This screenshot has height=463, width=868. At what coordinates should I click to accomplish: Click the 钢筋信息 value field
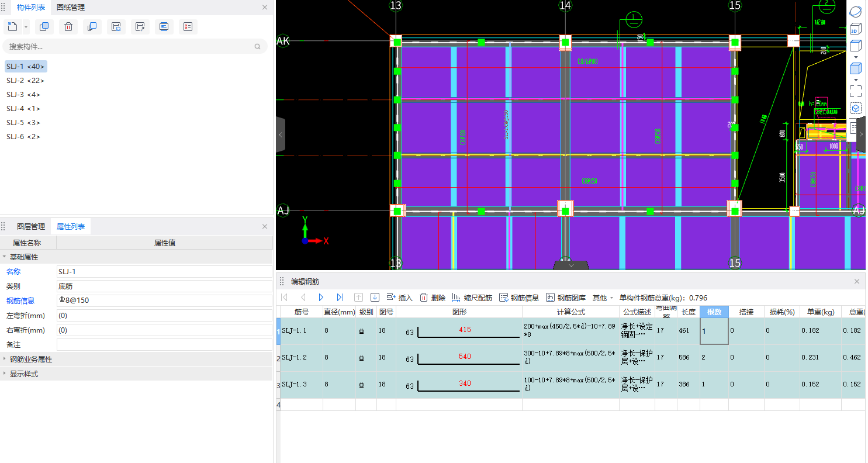pos(164,300)
